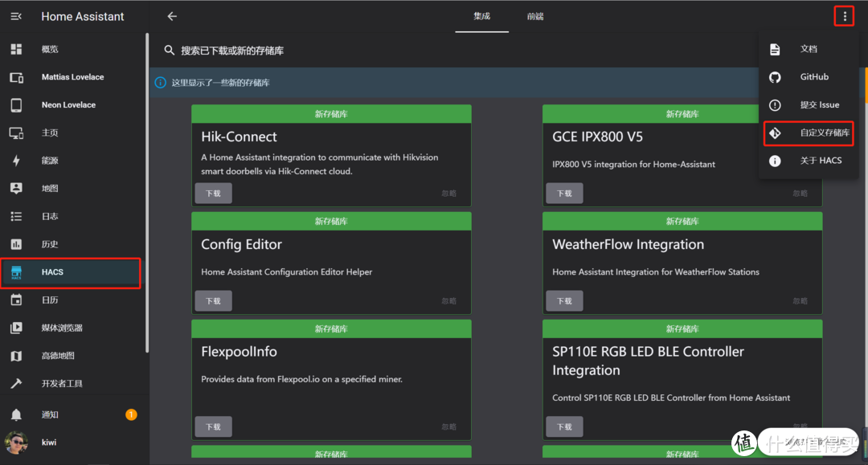
Task: Click the search magnifier icon
Action: [169, 51]
